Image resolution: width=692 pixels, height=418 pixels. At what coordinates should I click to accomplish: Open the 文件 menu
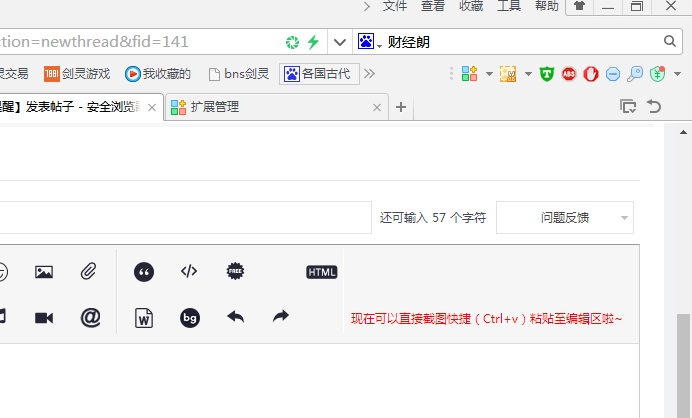pos(395,6)
